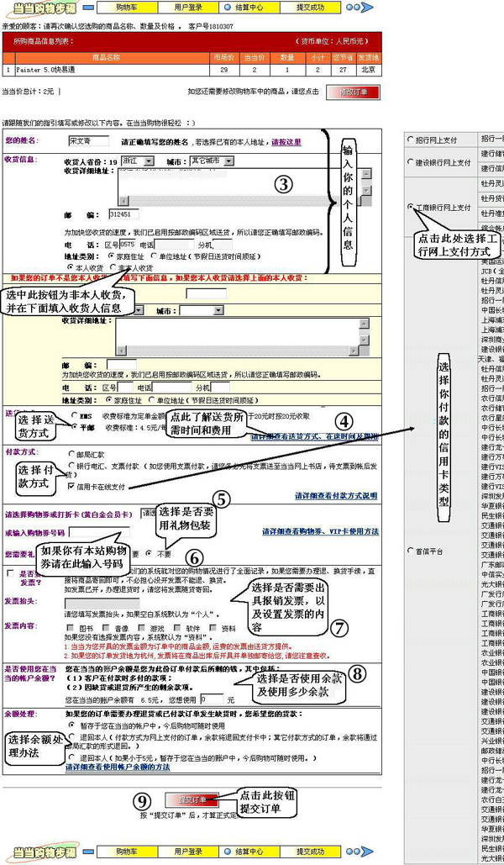Select 招行网上支付 radio button

tap(410, 140)
